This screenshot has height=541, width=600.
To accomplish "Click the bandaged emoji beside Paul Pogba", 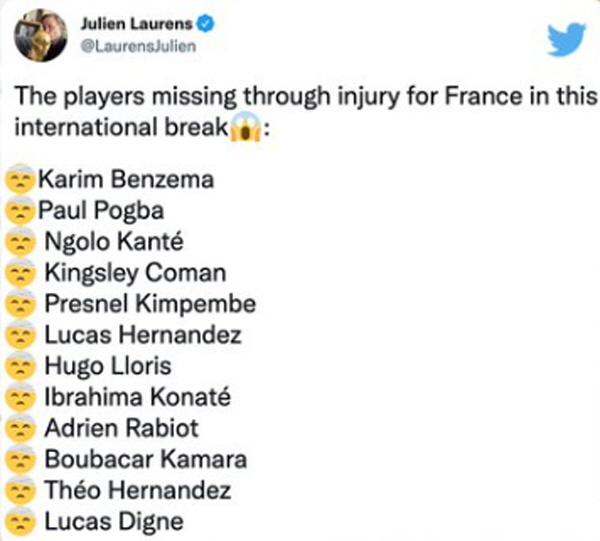I will tap(21, 210).
